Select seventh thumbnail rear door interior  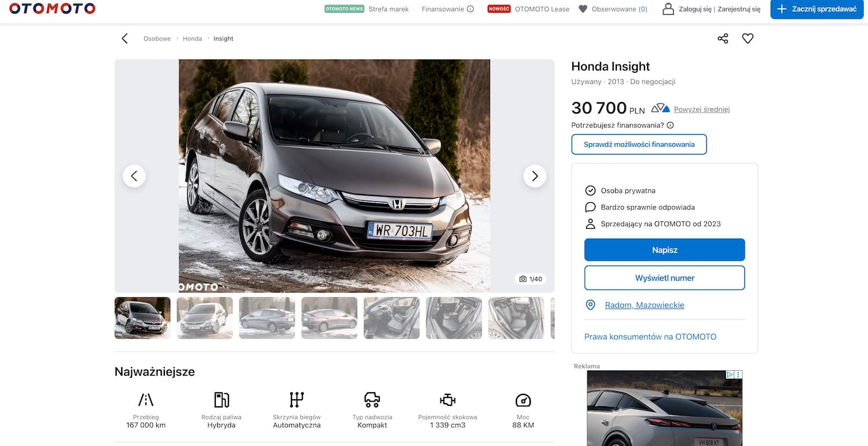516,318
